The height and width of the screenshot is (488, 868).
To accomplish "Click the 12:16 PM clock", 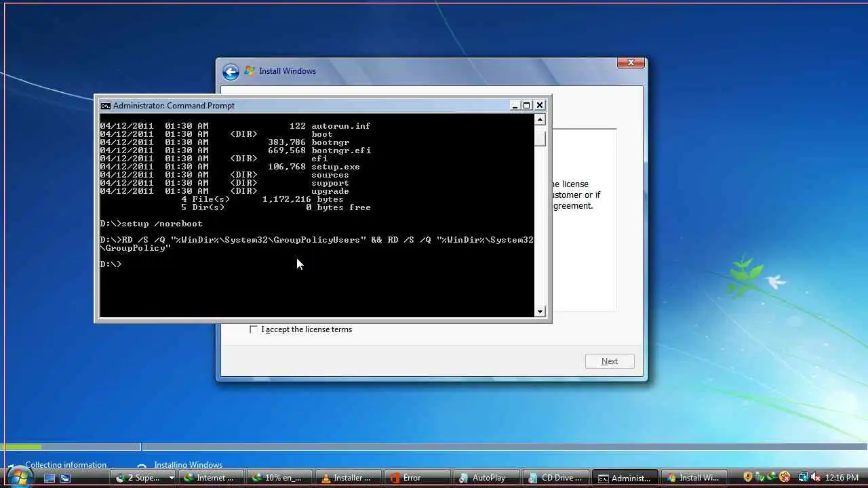I will [842, 478].
